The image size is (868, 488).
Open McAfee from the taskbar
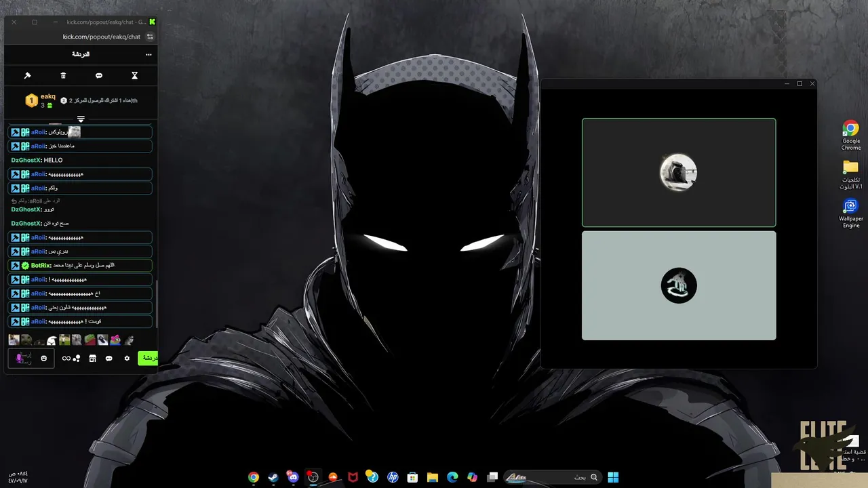(x=353, y=477)
